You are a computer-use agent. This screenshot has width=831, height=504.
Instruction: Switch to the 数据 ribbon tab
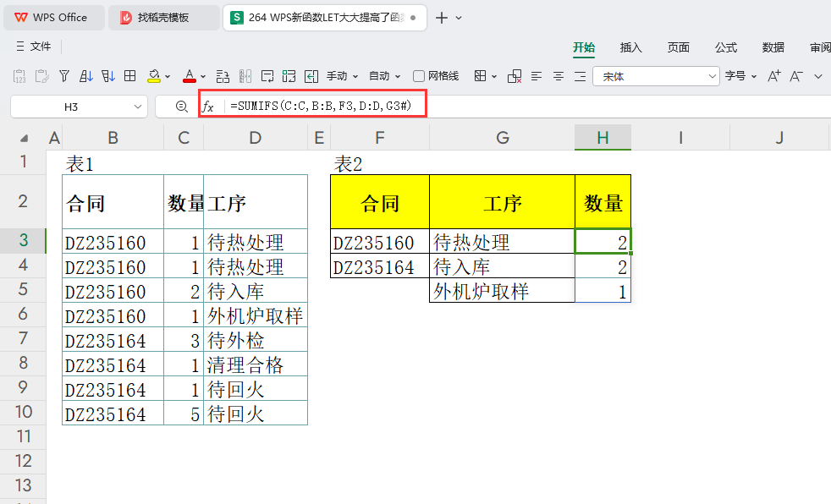coord(773,47)
